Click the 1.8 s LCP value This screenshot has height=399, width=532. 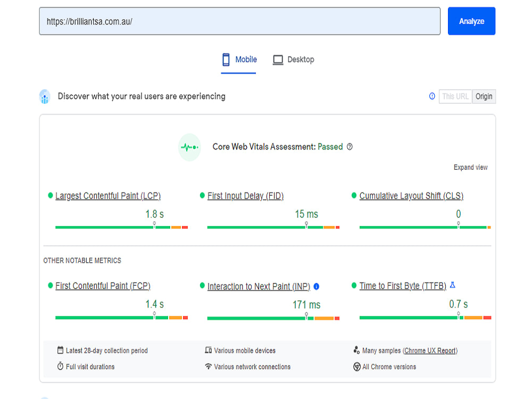[154, 214]
